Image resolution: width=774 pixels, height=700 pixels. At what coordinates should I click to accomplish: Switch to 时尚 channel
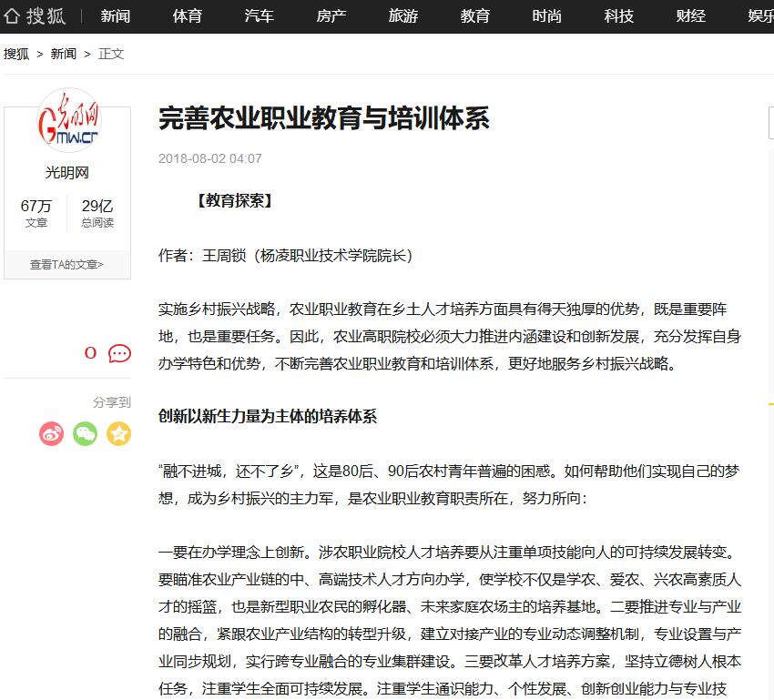[x=547, y=16]
